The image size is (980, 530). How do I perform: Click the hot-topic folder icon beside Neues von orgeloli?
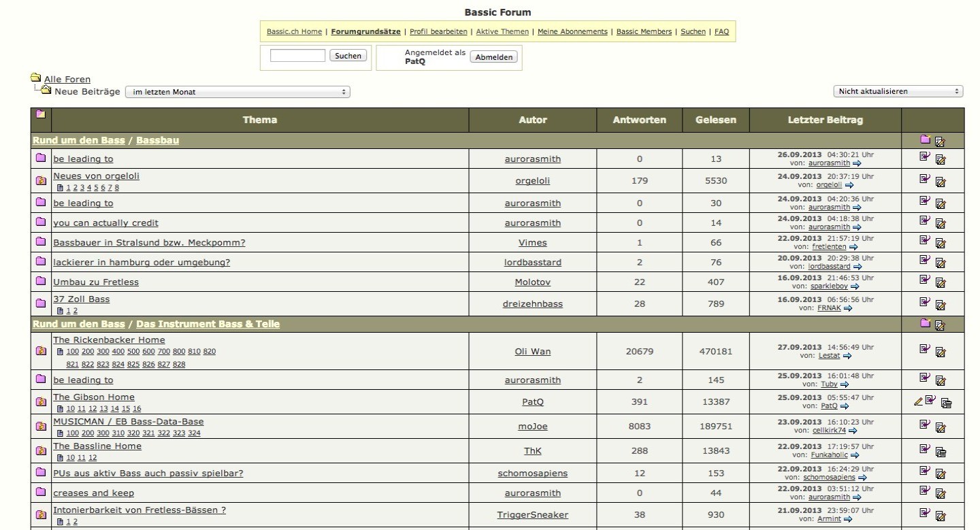pyautogui.click(x=41, y=181)
